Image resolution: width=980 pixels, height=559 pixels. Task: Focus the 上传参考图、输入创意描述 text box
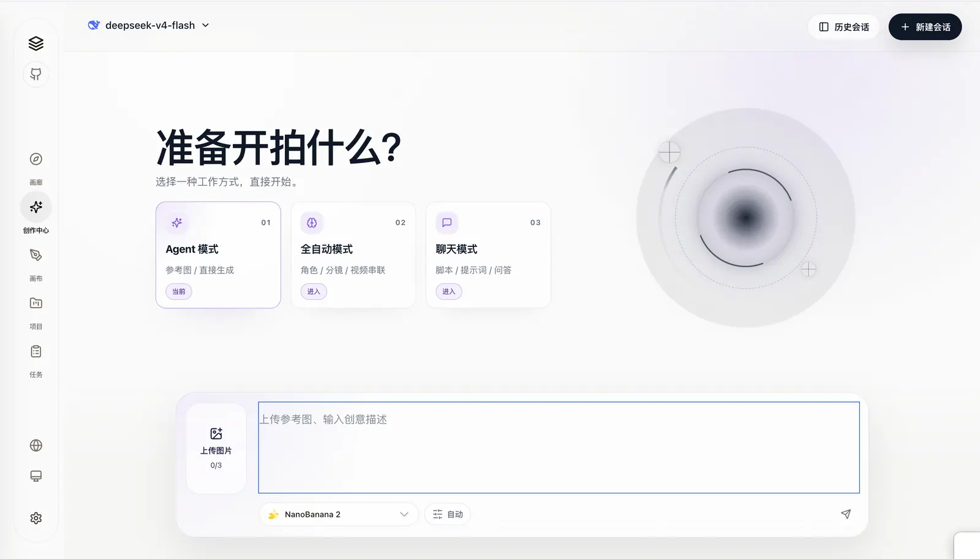[x=559, y=447]
